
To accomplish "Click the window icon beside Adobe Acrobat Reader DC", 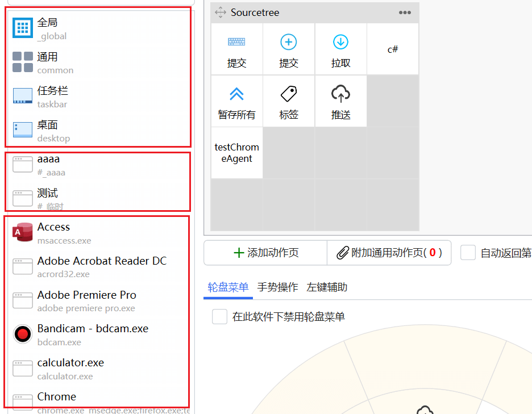I will (x=23, y=266).
